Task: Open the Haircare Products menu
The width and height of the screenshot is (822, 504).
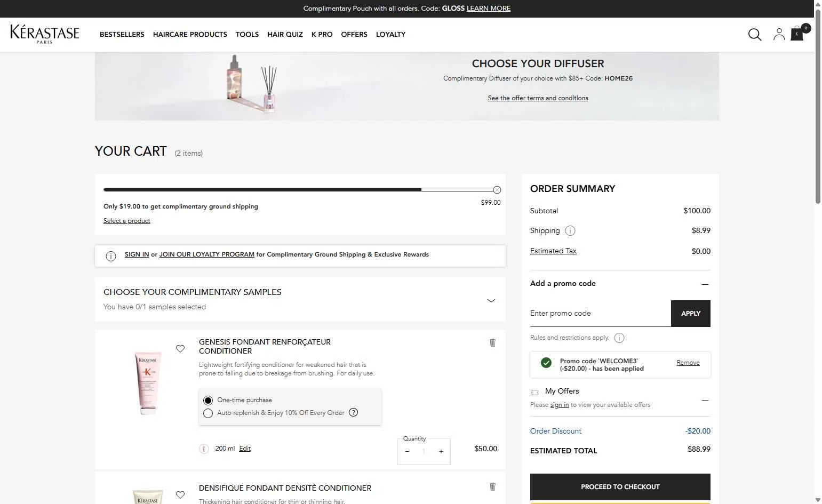Action: pos(190,34)
